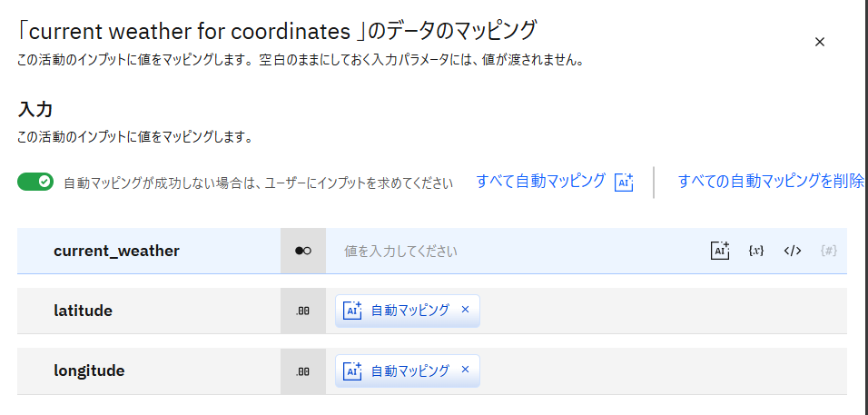This screenshot has height=415, width=868.
Task: Open the code expression </> editor icon
Action: pyautogui.click(x=793, y=252)
